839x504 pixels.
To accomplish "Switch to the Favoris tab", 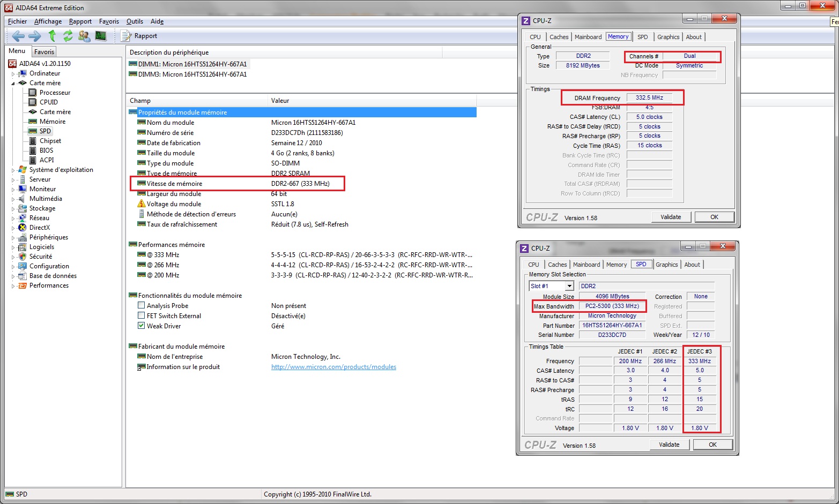I will click(44, 52).
